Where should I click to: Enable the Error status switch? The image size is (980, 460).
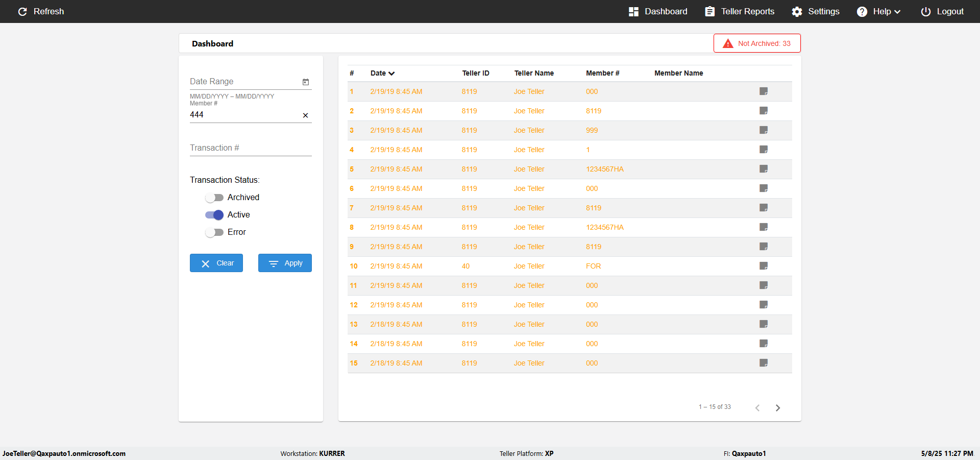tap(214, 232)
